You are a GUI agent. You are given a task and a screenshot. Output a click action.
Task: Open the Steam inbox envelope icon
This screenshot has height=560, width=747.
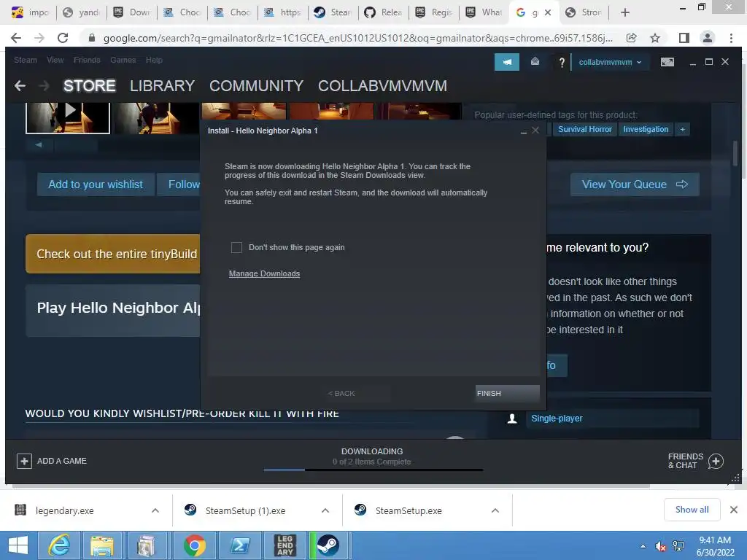point(535,61)
